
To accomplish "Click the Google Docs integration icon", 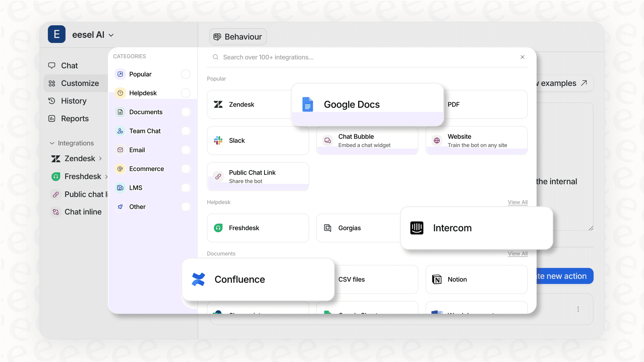I will (x=307, y=104).
